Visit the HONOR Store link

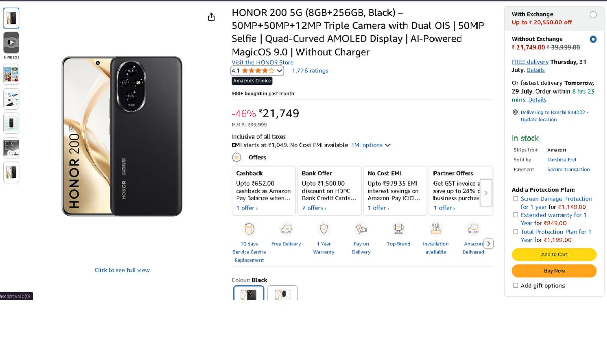click(263, 62)
